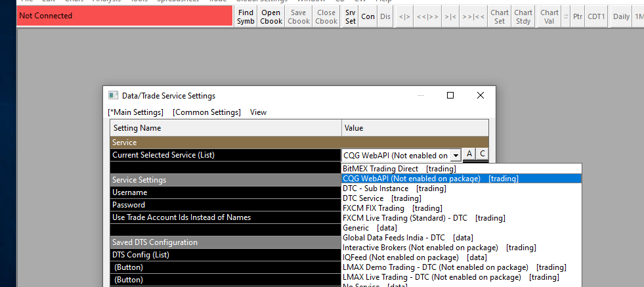
Task: Click the A button beside service dropdown
Action: 469,154
